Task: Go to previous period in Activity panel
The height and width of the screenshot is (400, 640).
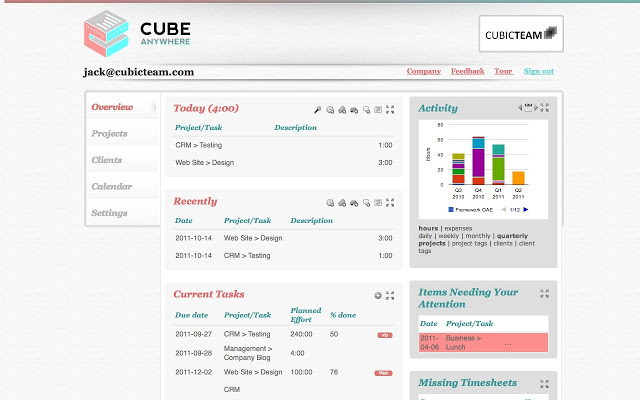Action: [519, 107]
